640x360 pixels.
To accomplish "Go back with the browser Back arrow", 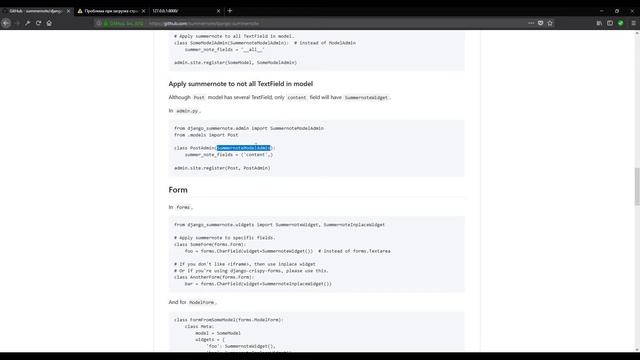I will pyautogui.click(x=6, y=23).
